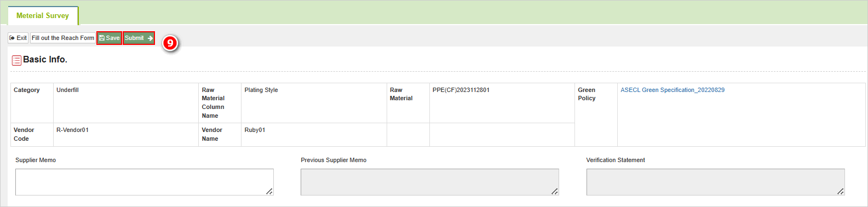Click resize handle of Verification Statement box
The image size is (868, 207).
(x=841, y=191)
